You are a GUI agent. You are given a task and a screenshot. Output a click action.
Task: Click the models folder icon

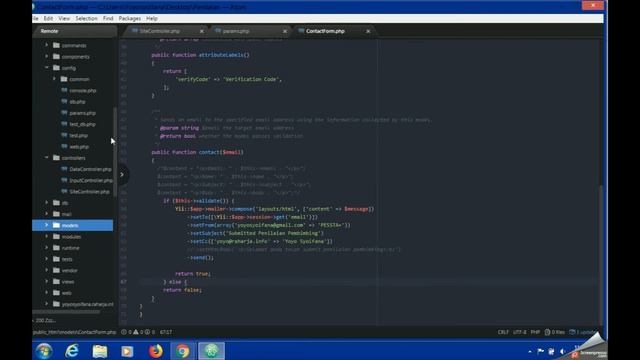click(56, 225)
